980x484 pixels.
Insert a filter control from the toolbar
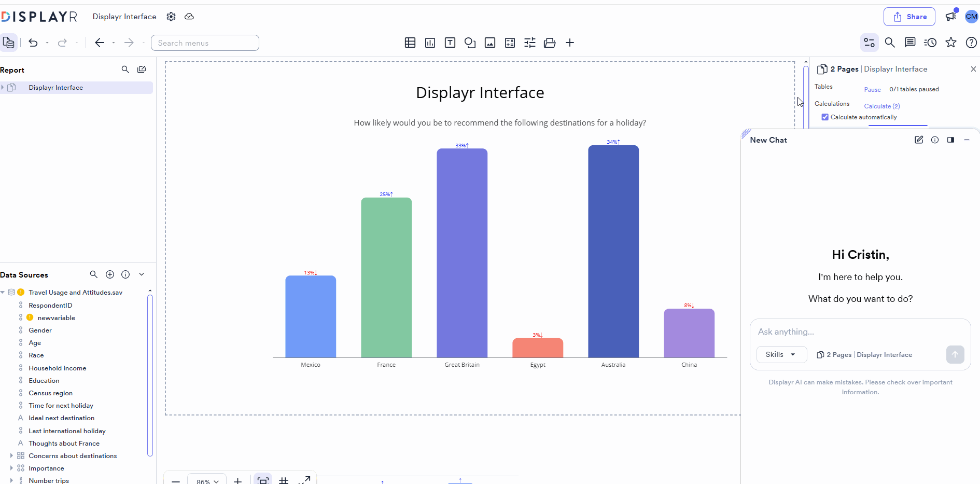click(530, 43)
